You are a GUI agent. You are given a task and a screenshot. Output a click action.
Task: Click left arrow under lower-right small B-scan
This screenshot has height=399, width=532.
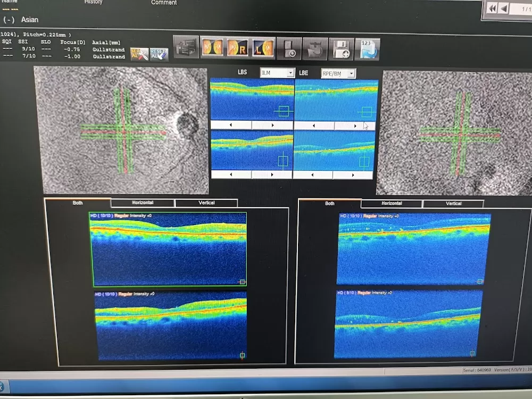point(313,174)
